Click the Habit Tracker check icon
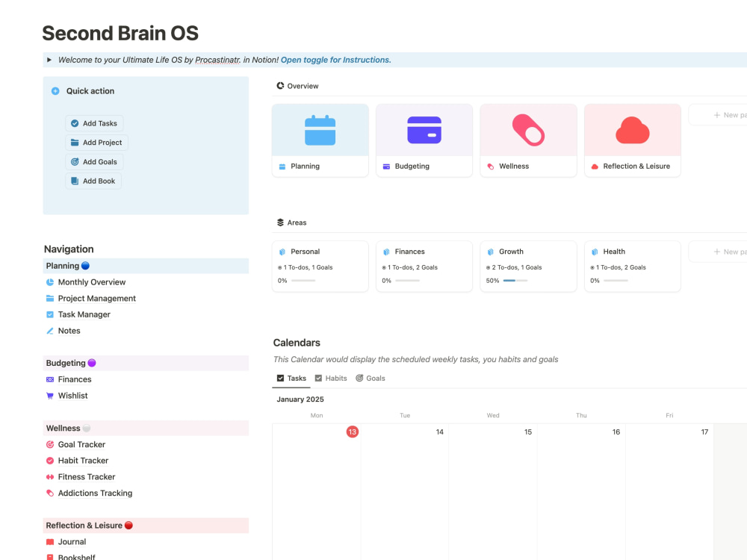 (x=50, y=461)
